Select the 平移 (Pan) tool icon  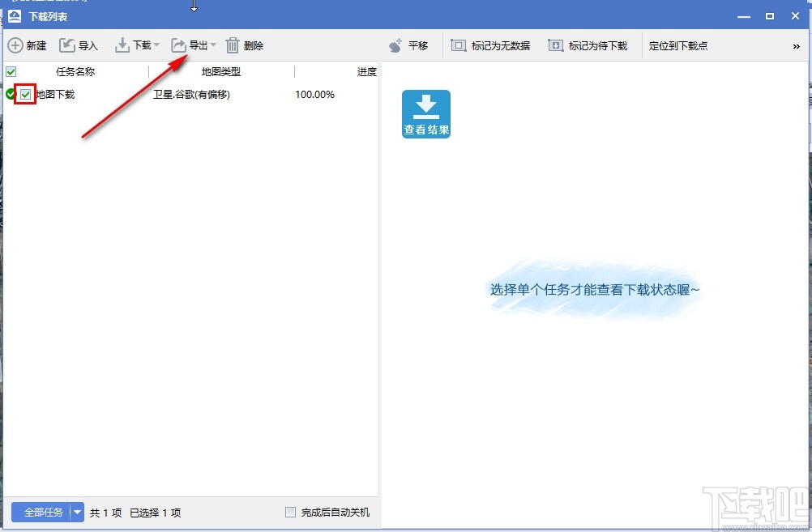pos(396,45)
